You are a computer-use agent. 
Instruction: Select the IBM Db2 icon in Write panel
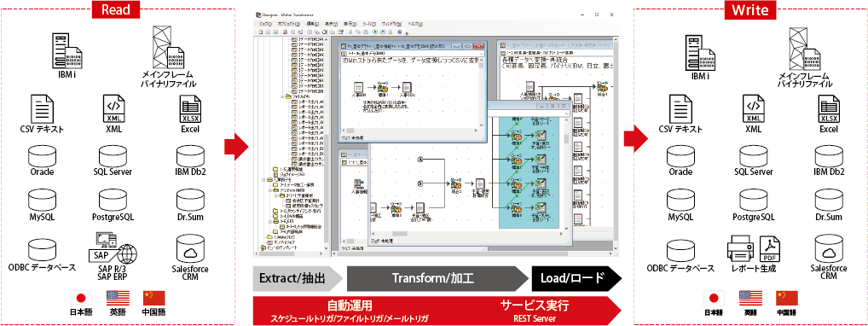[x=829, y=157]
